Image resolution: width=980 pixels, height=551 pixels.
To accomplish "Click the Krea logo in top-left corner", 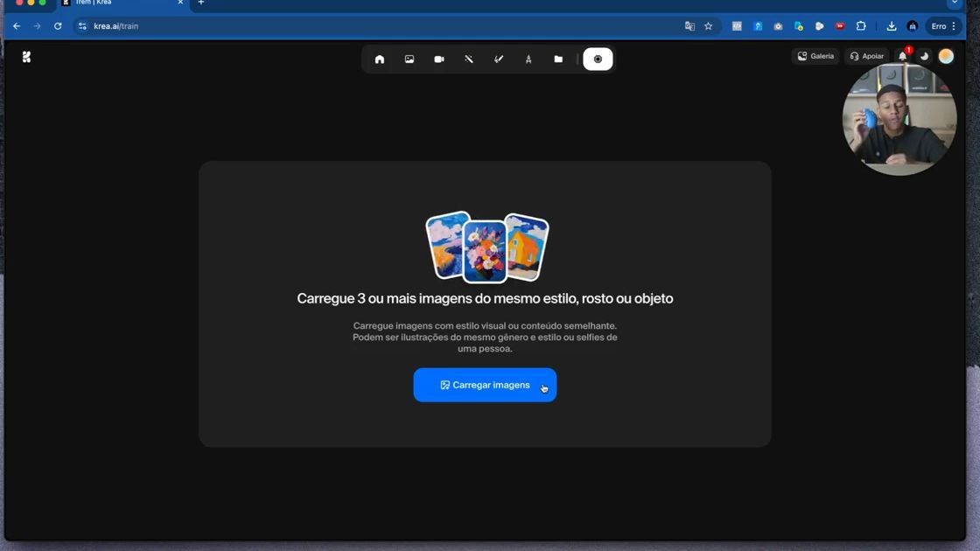I will tap(26, 57).
